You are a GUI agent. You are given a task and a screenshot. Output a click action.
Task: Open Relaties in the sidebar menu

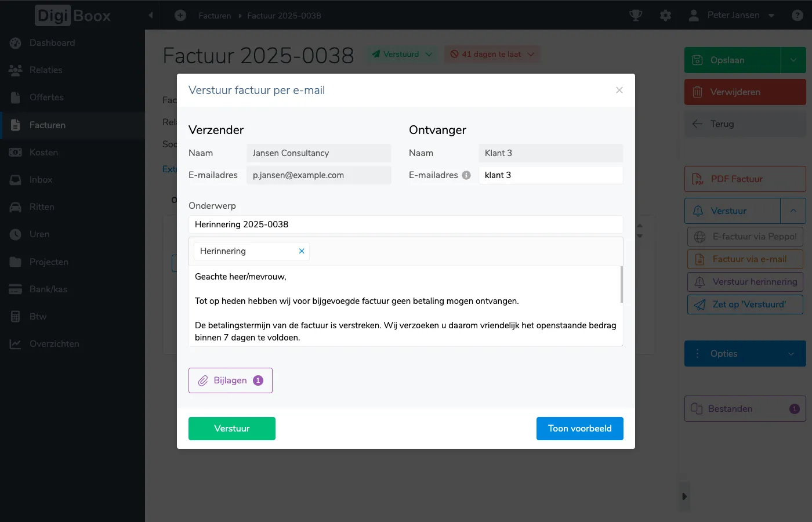click(46, 70)
